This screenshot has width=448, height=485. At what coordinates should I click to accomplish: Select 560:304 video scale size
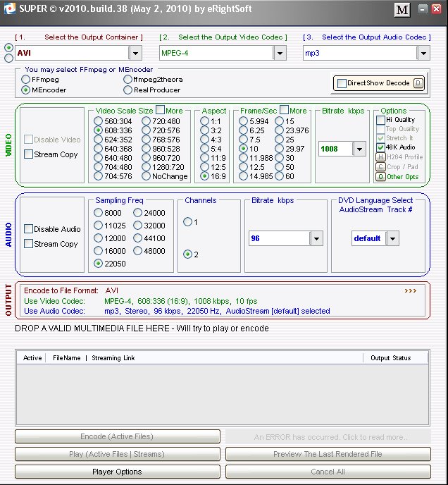tap(99, 121)
